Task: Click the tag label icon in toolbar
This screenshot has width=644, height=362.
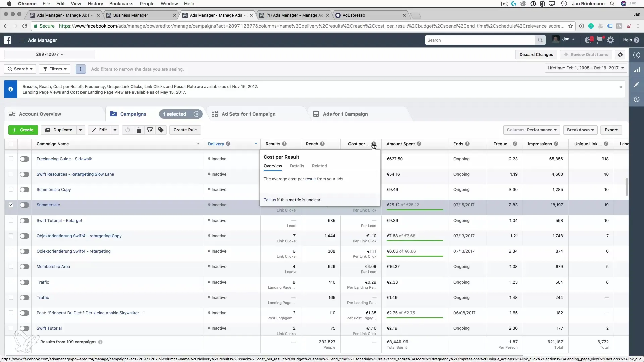Action: [x=161, y=130]
